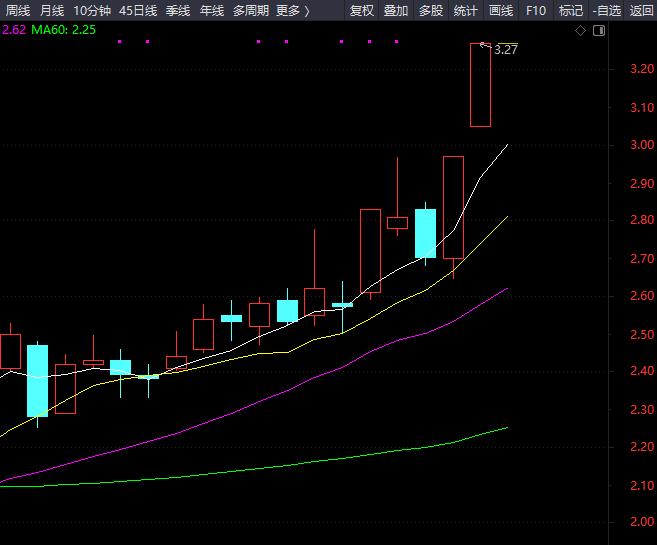Screen dimensions: 657x545
Task: Select the 45日线 period
Action: click(x=138, y=10)
